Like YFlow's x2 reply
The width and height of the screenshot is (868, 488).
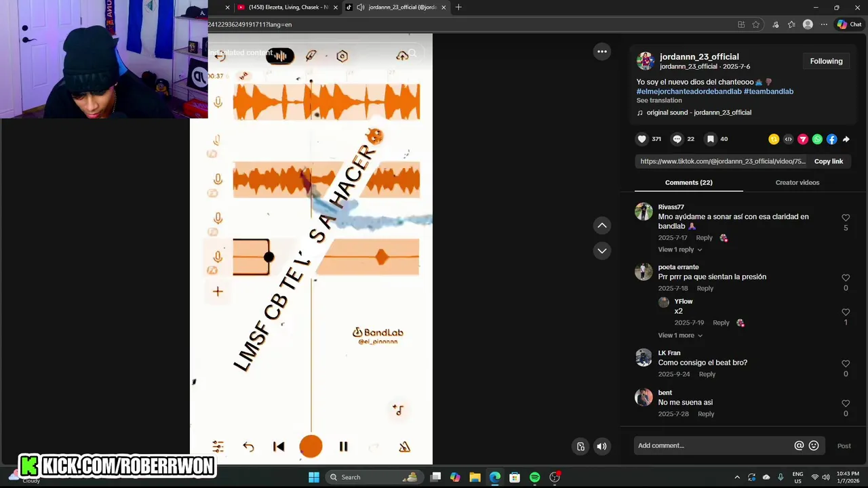click(x=846, y=312)
